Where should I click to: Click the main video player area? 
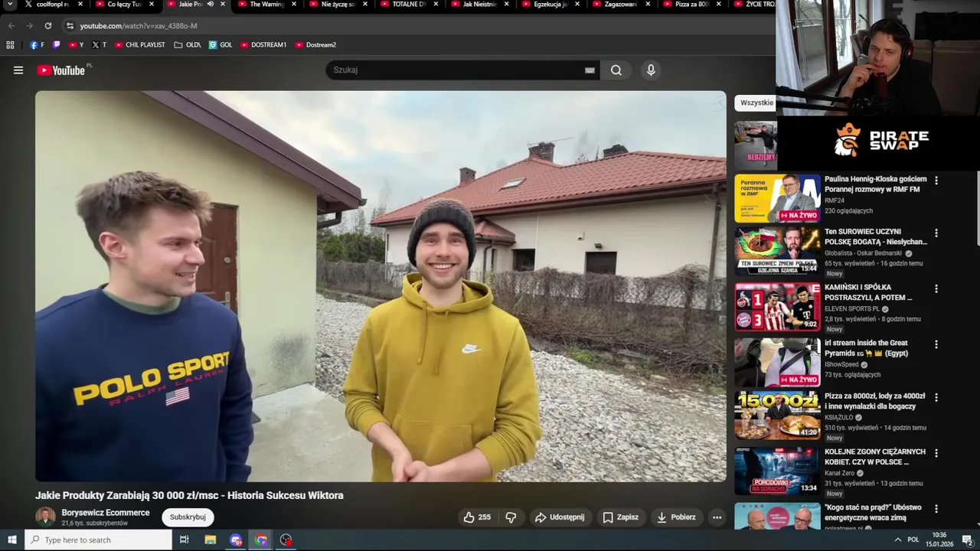381,286
